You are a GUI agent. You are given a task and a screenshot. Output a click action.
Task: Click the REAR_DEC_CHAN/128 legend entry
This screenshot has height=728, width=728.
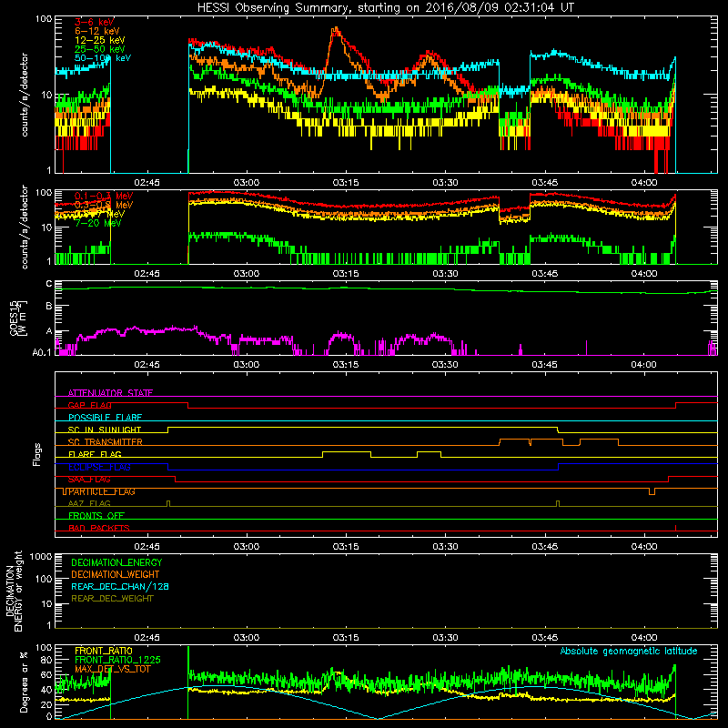tap(120, 586)
